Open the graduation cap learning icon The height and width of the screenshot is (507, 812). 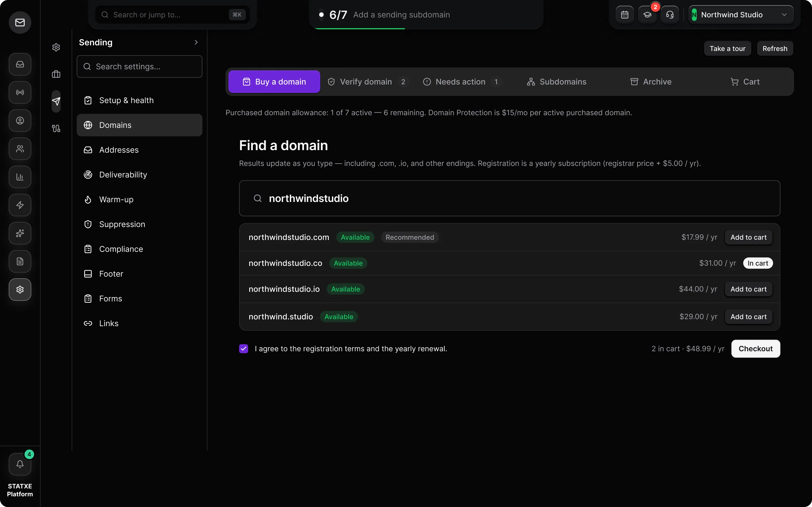[647, 15]
